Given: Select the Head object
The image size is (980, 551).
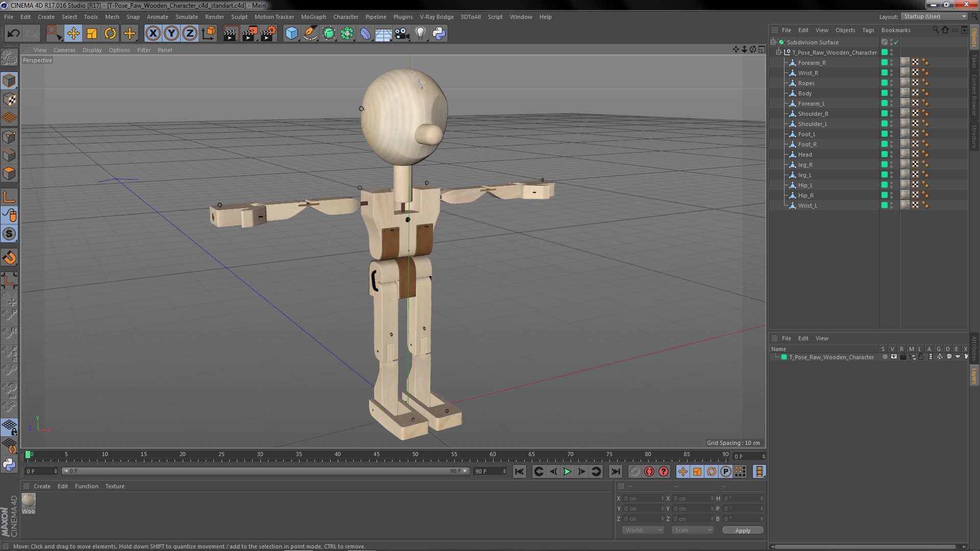Looking at the screenshot, I should coord(805,155).
